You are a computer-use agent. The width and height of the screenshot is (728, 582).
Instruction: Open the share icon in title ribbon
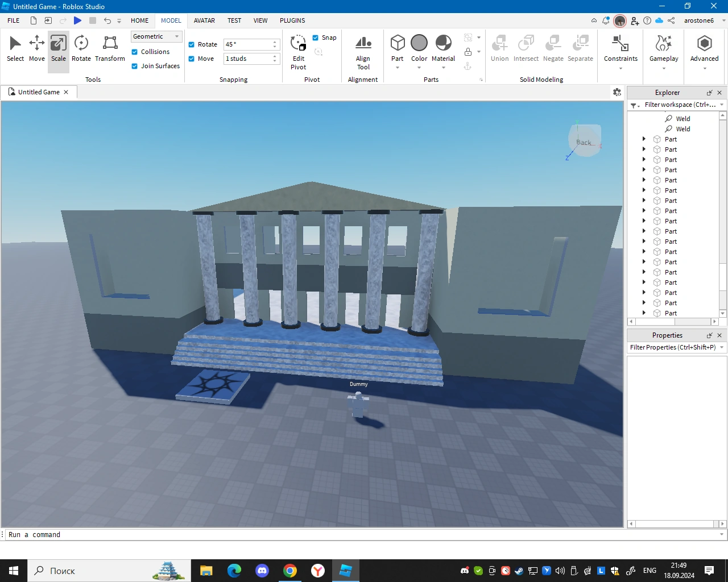click(x=671, y=20)
